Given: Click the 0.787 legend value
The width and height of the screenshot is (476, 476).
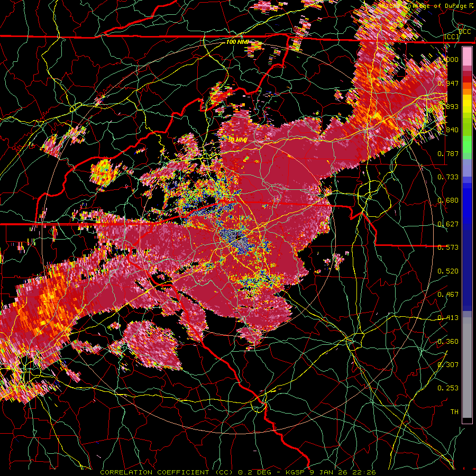Looking at the screenshot, I should click(448, 153).
